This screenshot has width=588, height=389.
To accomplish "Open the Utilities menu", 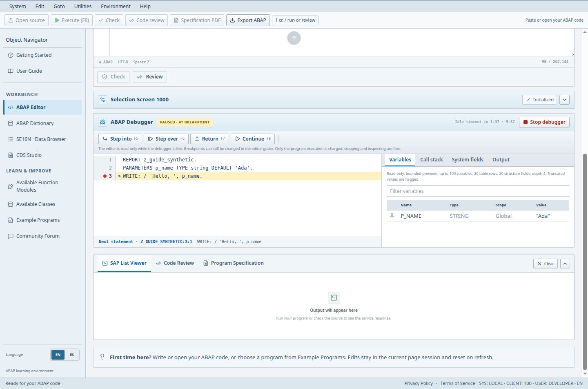I will (83, 7).
